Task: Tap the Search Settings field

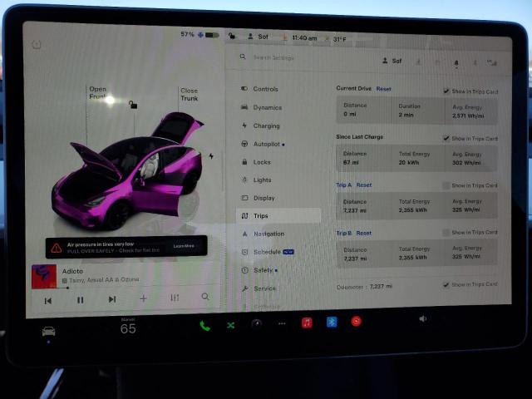Action: pyautogui.click(x=283, y=57)
